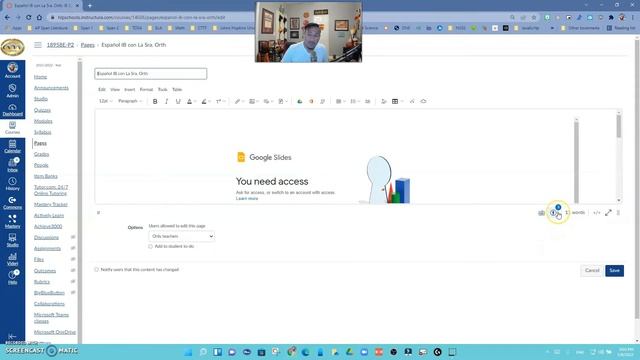Viewport: 640px width, 360px height.
Task: Open Mastery Tracker in the course navigation
Action: pos(51,204)
